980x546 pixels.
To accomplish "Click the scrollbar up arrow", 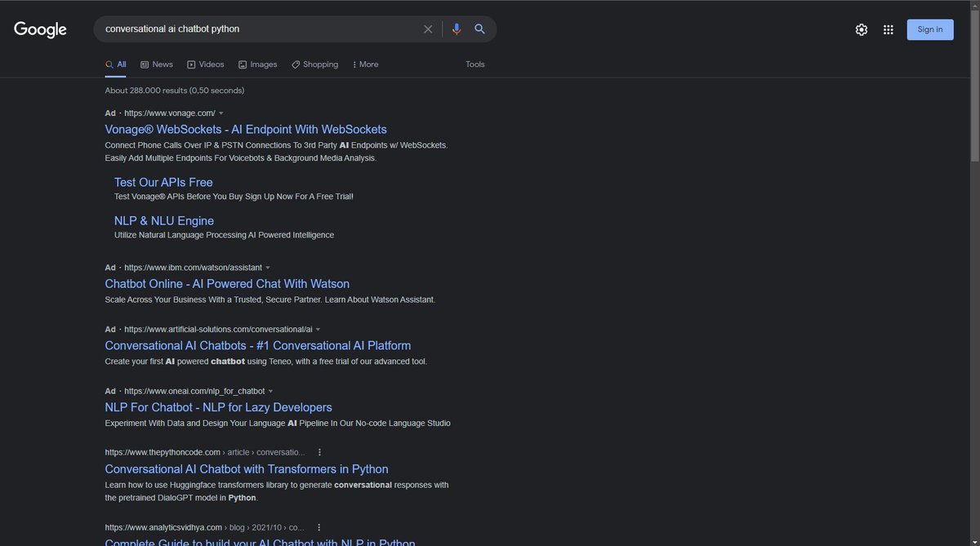I will click(x=973, y=7).
